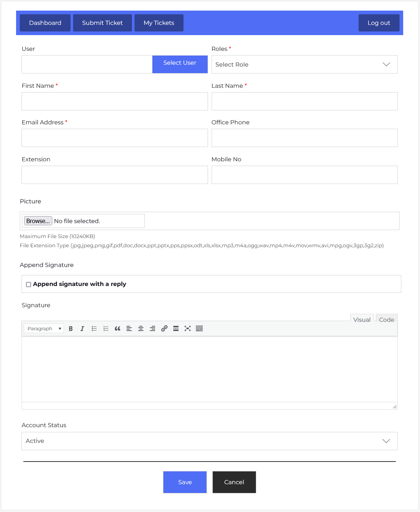This screenshot has height=512, width=420.
Task: Expand the Account Status dropdown
Action: click(209, 441)
